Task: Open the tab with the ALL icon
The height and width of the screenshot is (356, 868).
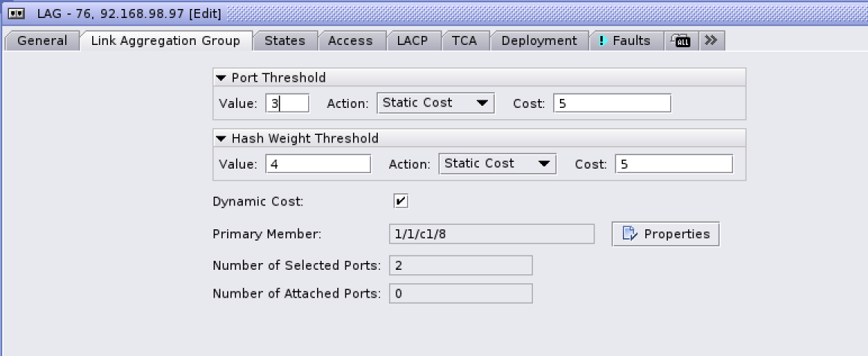Action: point(682,41)
